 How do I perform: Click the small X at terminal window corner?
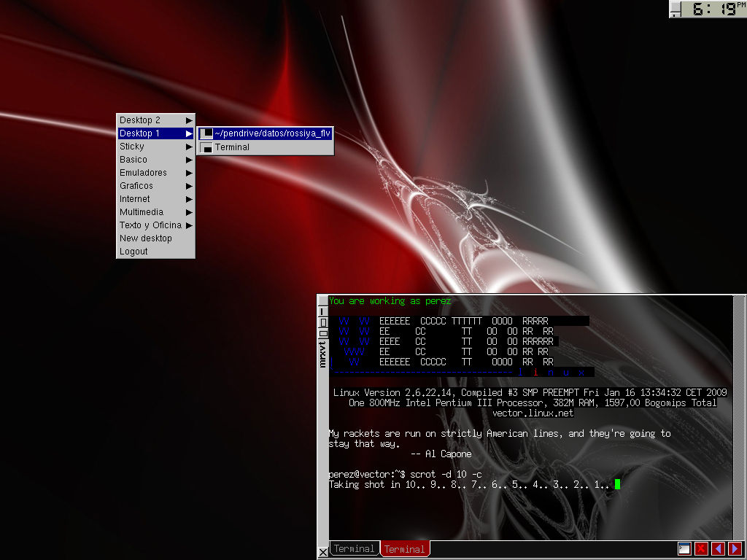click(323, 552)
